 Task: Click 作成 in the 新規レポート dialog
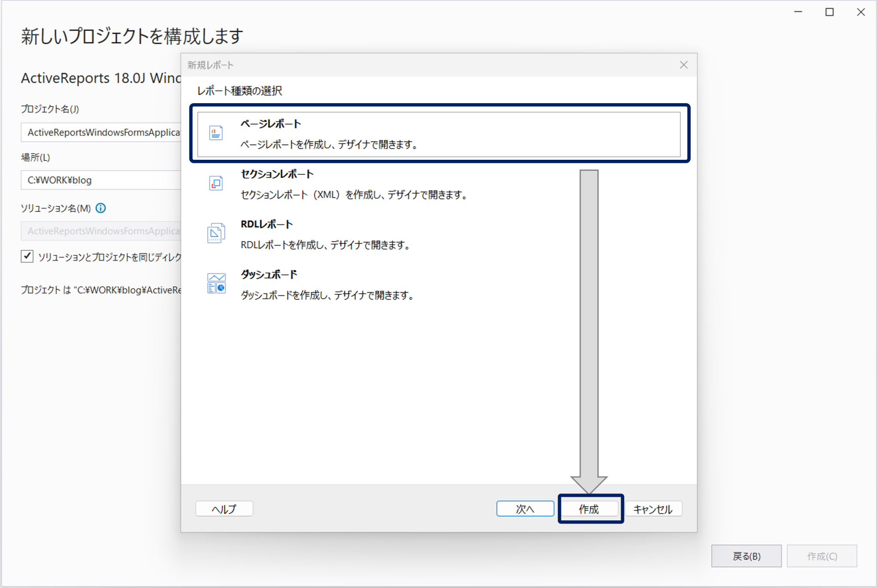click(589, 509)
